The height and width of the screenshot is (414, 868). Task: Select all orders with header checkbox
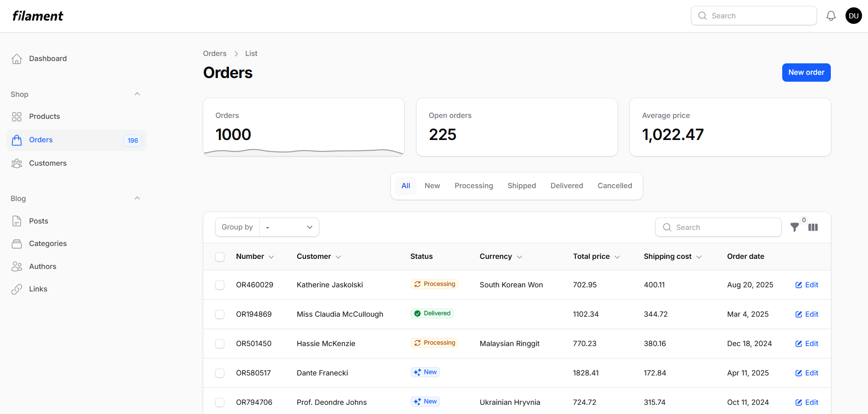point(220,257)
